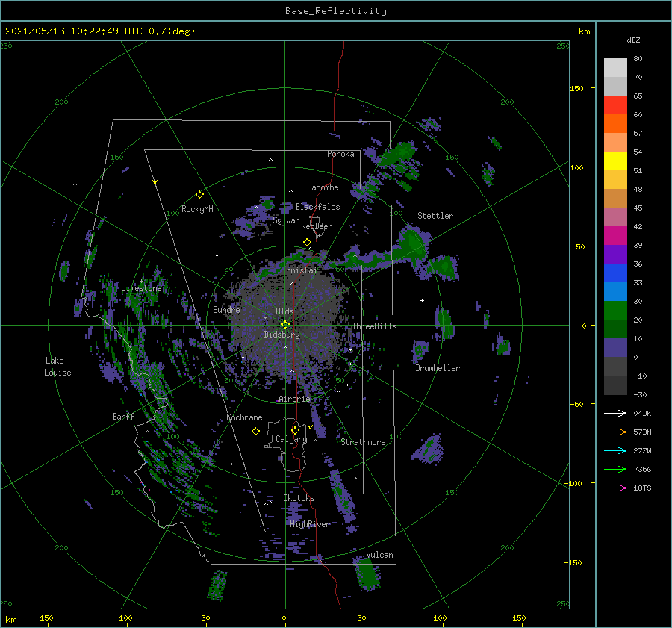Select the red 60-65 dBZ legend swatch
This screenshot has height=628, width=672.
coord(615,105)
